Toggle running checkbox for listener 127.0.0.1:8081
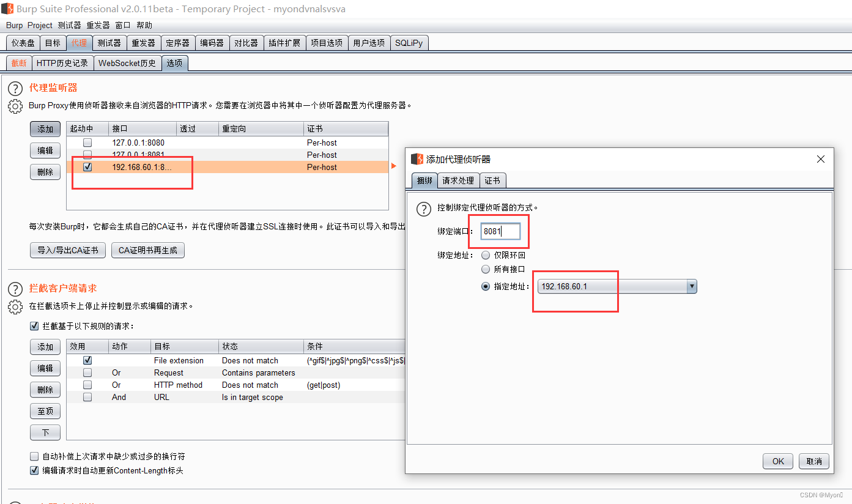The image size is (852, 504). pos(87,154)
